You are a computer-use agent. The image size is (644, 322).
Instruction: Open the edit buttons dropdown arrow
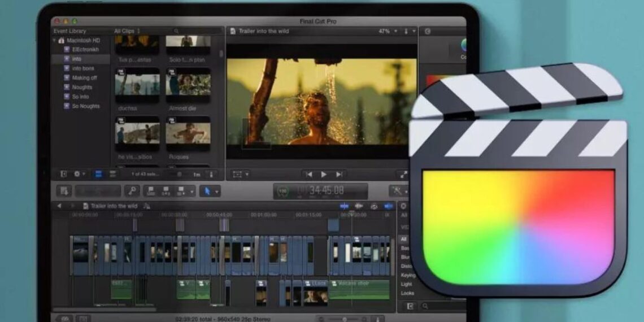[192, 192]
